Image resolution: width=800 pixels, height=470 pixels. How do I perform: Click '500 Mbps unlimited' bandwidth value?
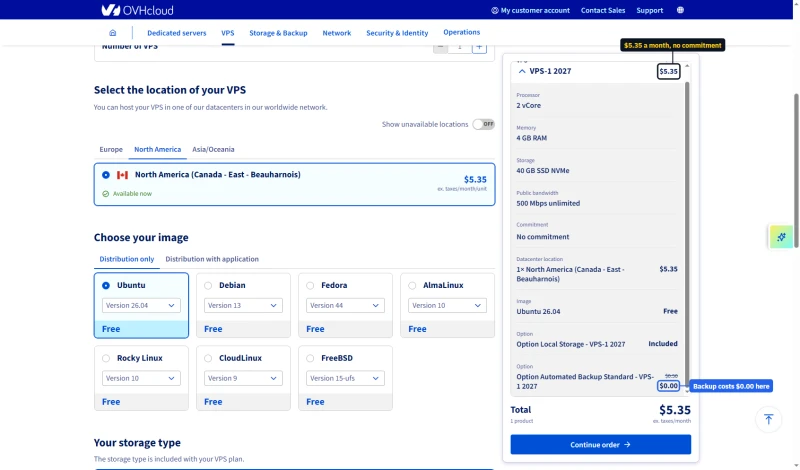pyautogui.click(x=548, y=204)
